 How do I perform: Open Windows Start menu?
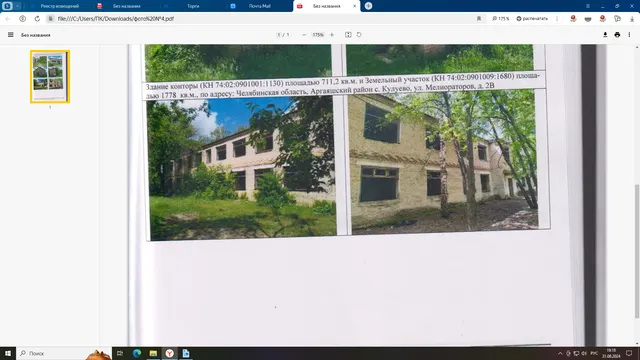coord(8,353)
